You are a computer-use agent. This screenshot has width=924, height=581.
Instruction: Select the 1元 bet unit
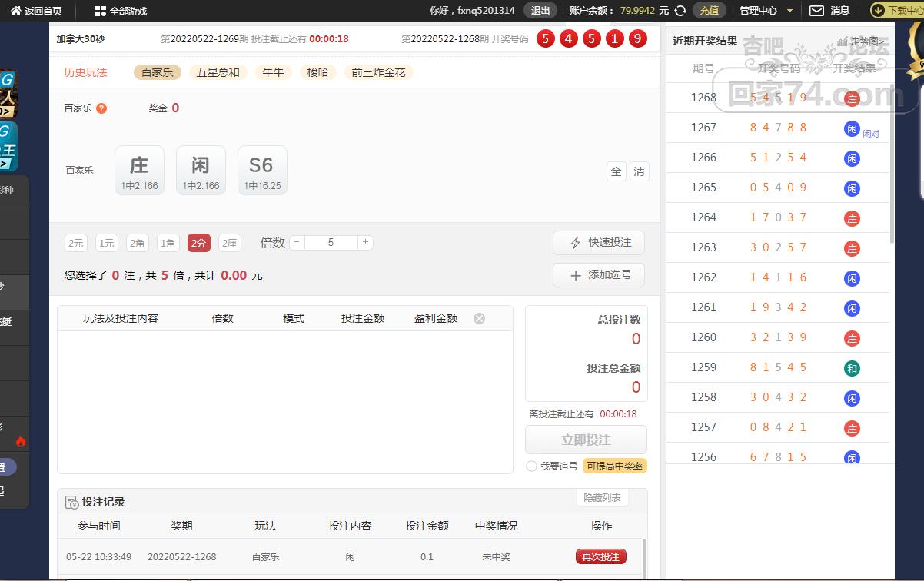point(106,243)
